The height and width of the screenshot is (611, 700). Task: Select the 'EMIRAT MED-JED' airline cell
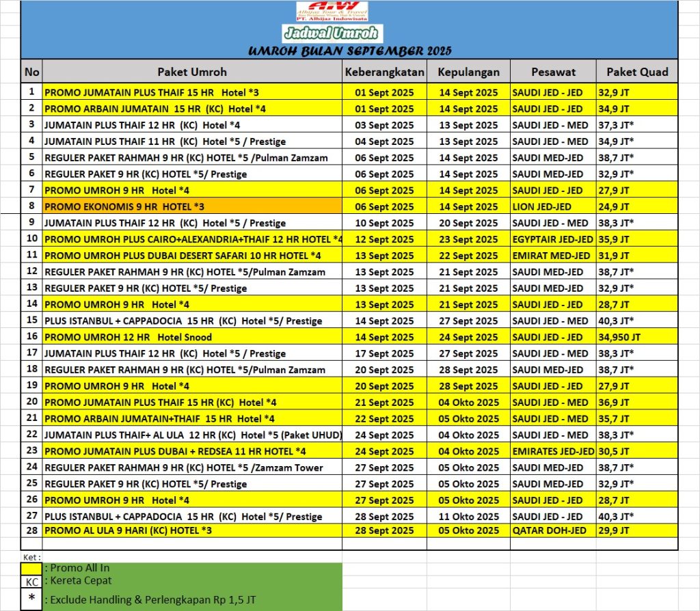click(553, 256)
